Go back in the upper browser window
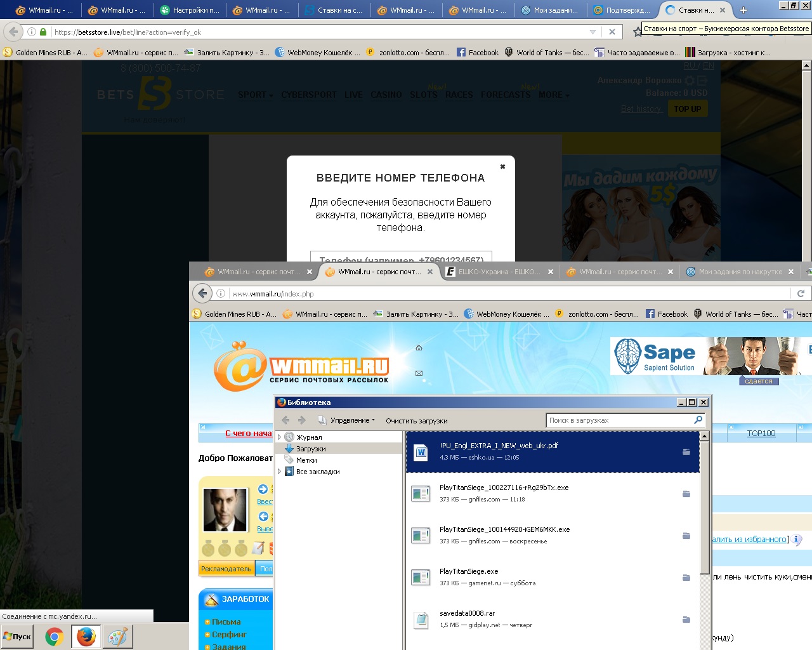Screen dimensions: 812x650 click(13, 32)
